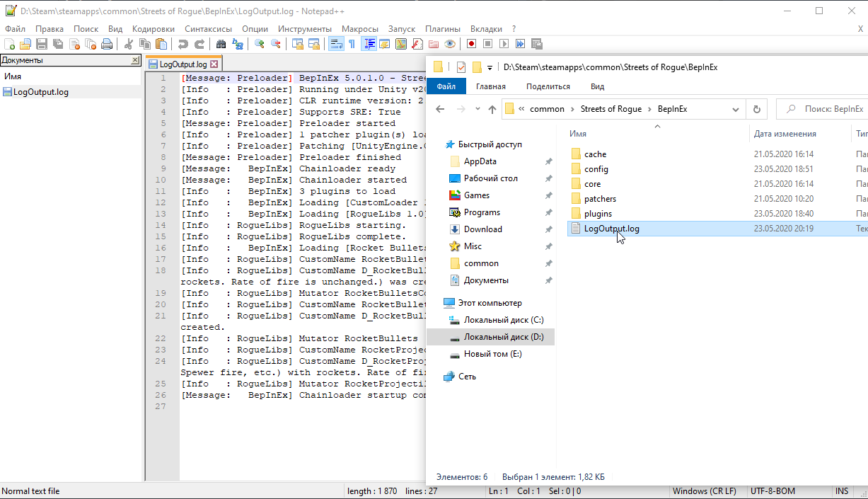Screen dimensions: 868x499
Task: Open the Кодировки menu
Action: 154,29
